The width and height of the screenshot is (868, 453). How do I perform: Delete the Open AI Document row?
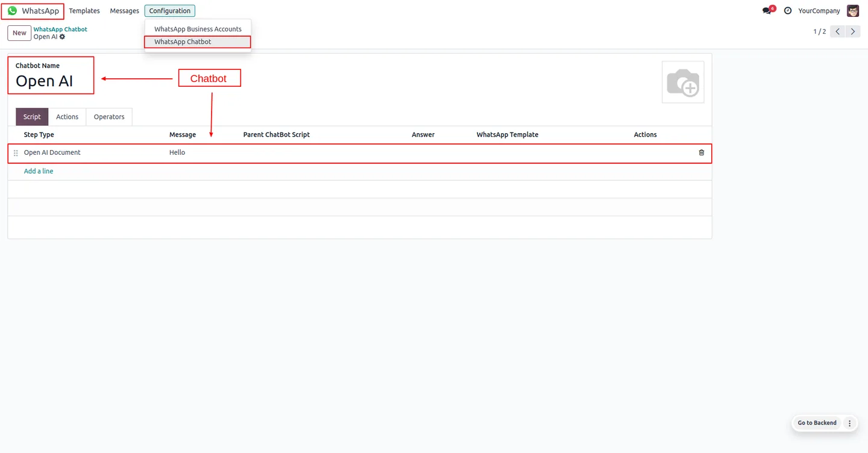(701, 152)
